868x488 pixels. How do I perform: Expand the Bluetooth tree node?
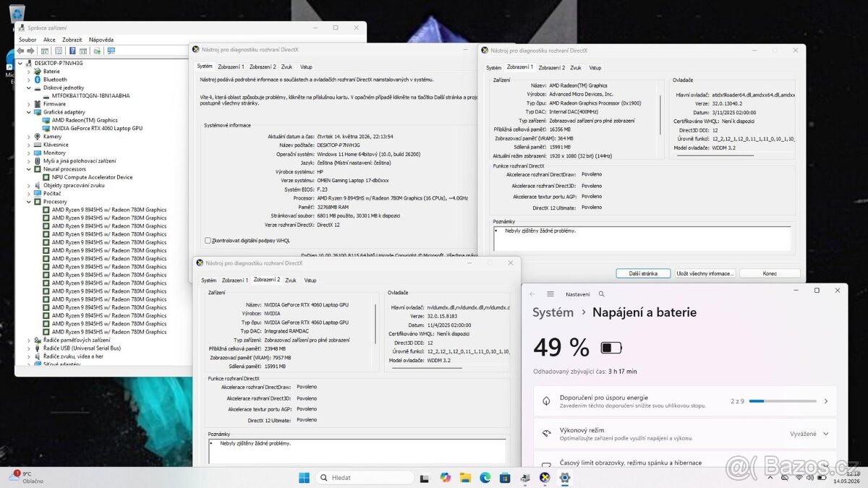coord(29,80)
